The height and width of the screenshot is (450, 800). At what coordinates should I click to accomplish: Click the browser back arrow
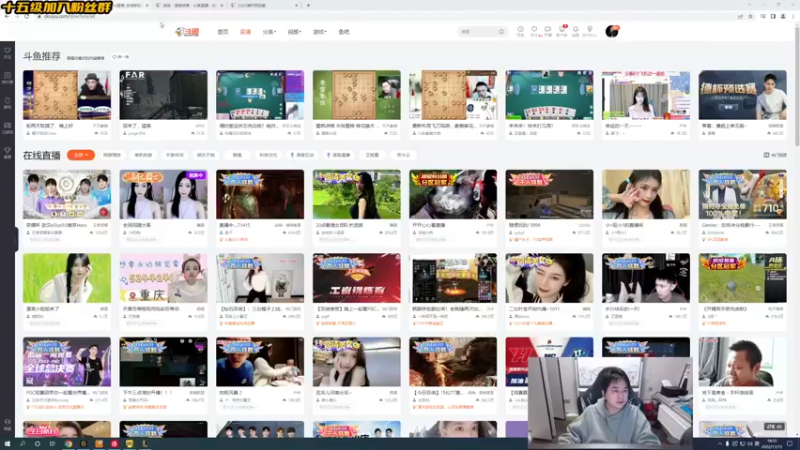(x=7, y=16)
